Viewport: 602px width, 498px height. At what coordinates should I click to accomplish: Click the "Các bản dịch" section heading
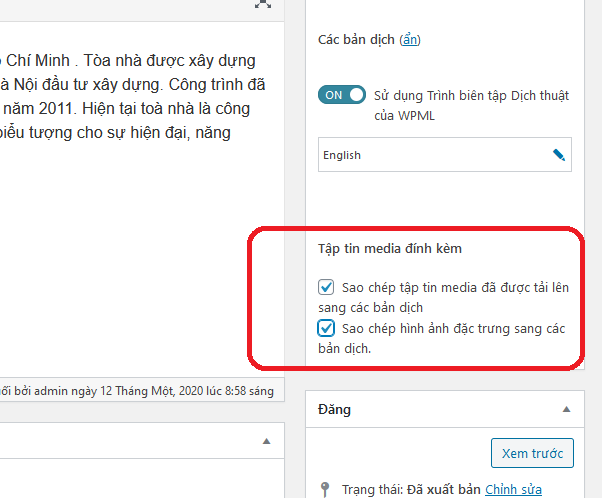coord(356,40)
